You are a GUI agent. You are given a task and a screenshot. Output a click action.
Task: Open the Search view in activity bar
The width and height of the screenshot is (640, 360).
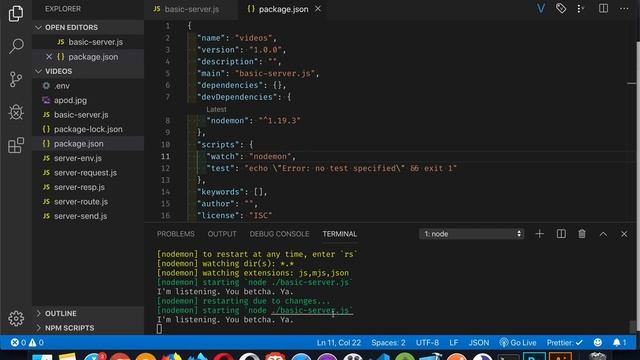pos(16,46)
